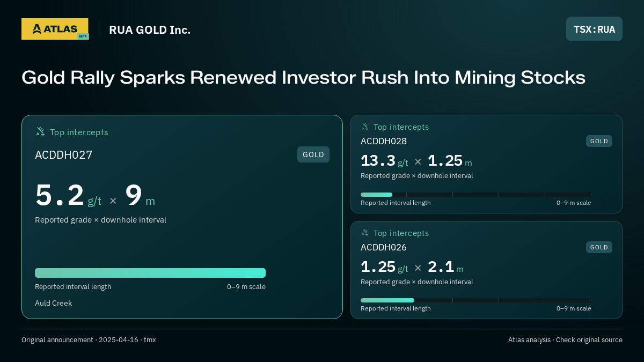Click the drill icon in the ACDDH026 card
This screenshot has height=362, width=644.
click(x=365, y=233)
